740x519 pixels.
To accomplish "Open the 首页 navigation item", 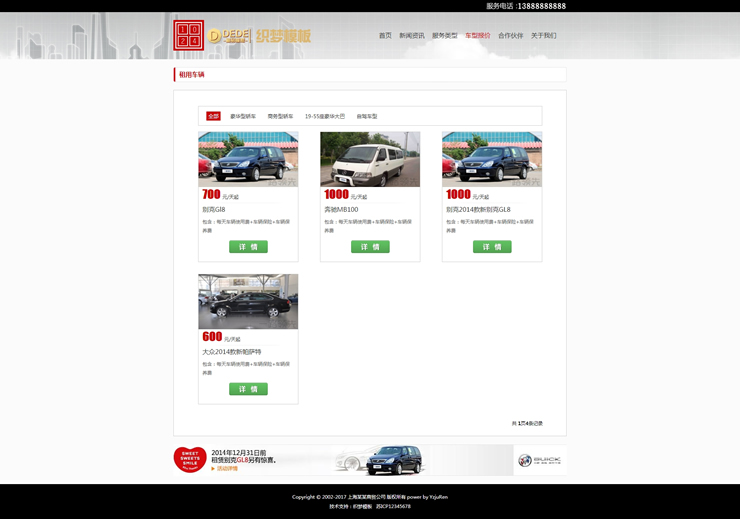I will [x=385, y=36].
